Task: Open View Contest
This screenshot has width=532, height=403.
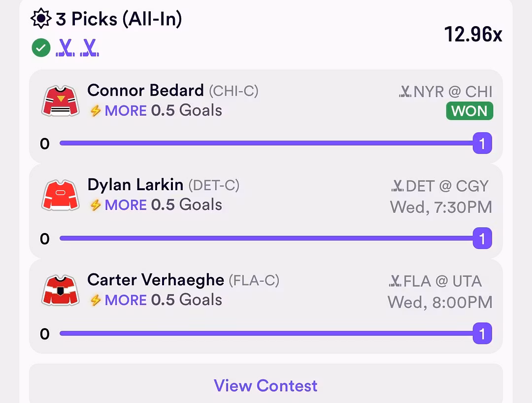Action: click(x=266, y=386)
